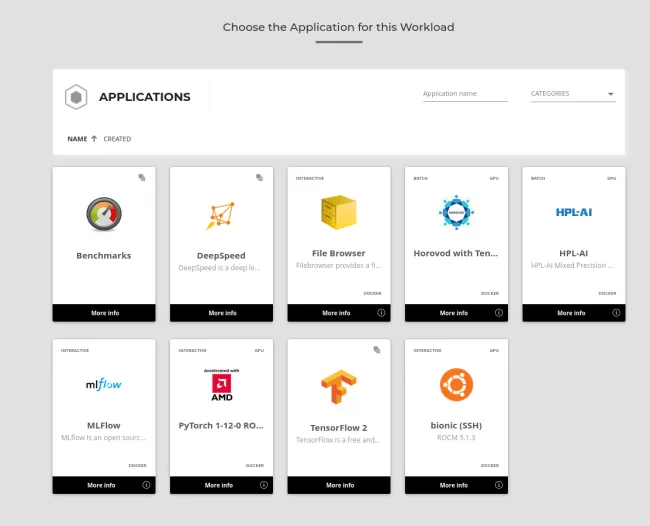Click 'Filebrowser provides a fi...' description
Screen dimensions: 650x526
coord(338,265)
